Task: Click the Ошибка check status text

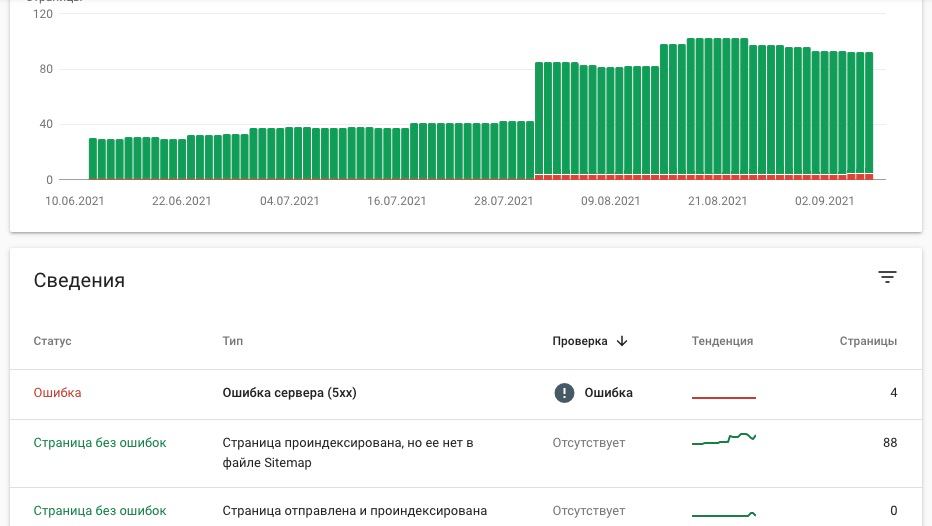Action: tap(608, 393)
